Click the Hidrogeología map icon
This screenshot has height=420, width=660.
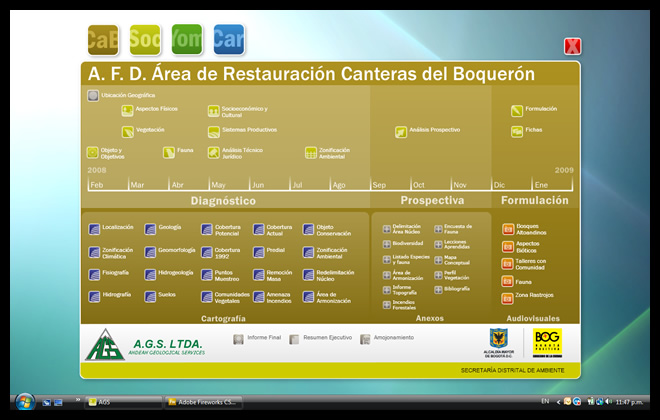pos(150,273)
